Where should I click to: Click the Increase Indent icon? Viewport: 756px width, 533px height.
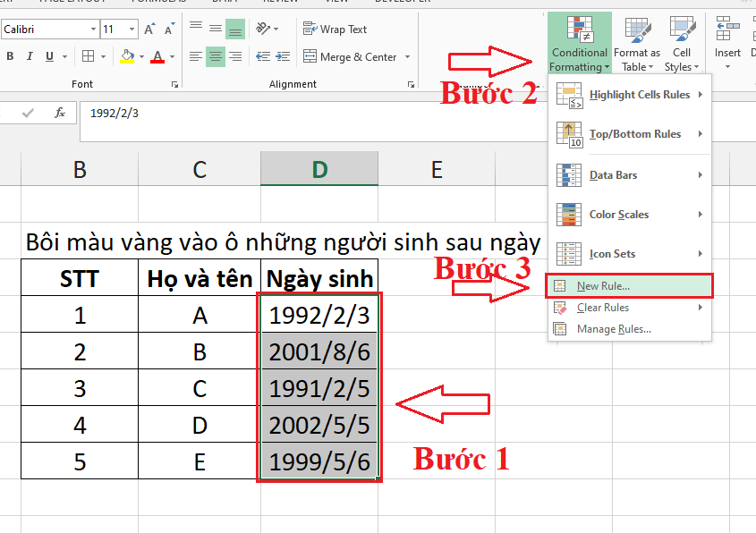pos(283,57)
